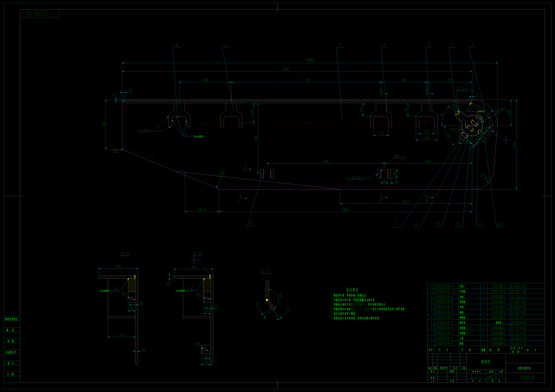This screenshot has height=392, width=555.
Task: Click the "675" dimension value
Action: click(x=428, y=161)
